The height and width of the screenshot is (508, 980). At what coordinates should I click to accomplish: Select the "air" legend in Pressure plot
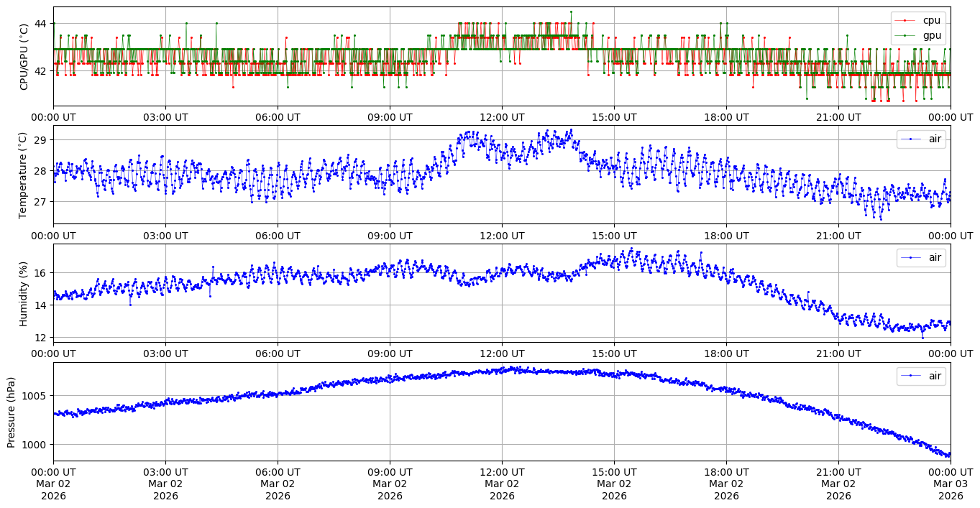(935, 375)
